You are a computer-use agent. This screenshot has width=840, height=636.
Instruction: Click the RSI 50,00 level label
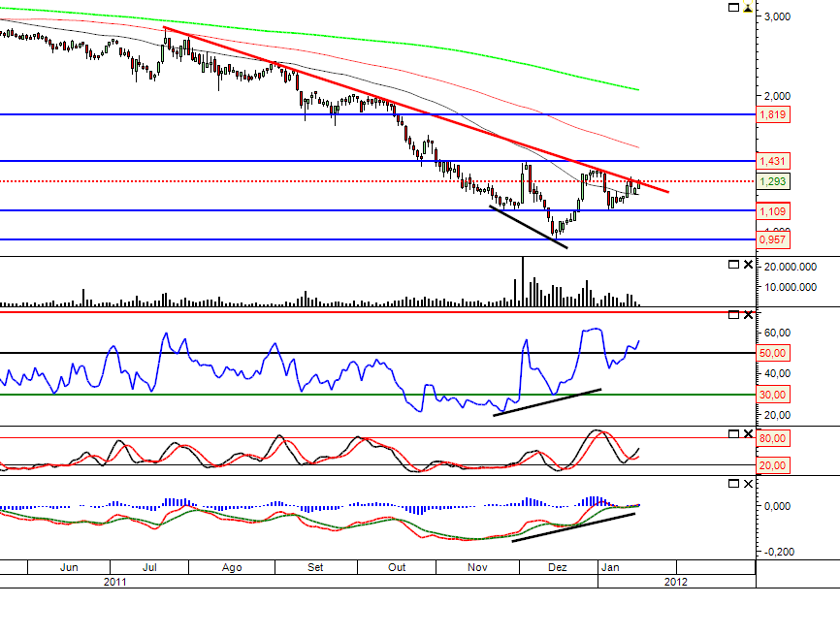coord(773,353)
